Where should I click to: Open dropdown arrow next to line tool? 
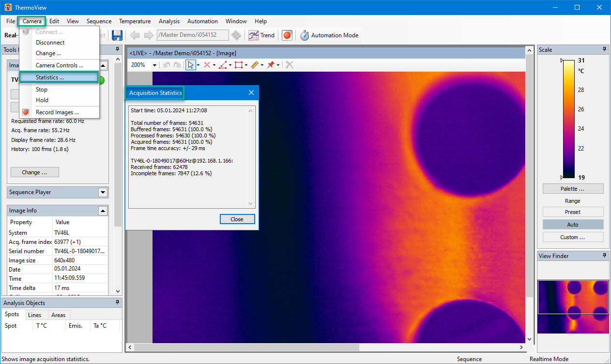click(230, 65)
